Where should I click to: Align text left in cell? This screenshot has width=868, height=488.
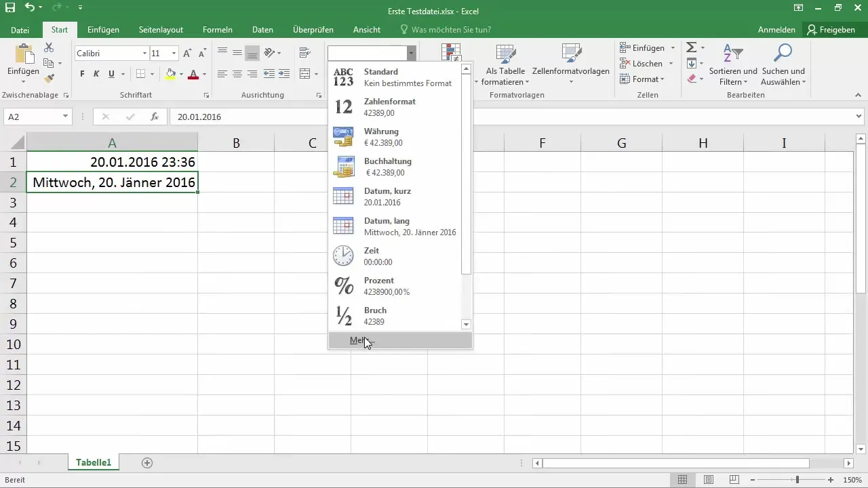coord(222,74)
